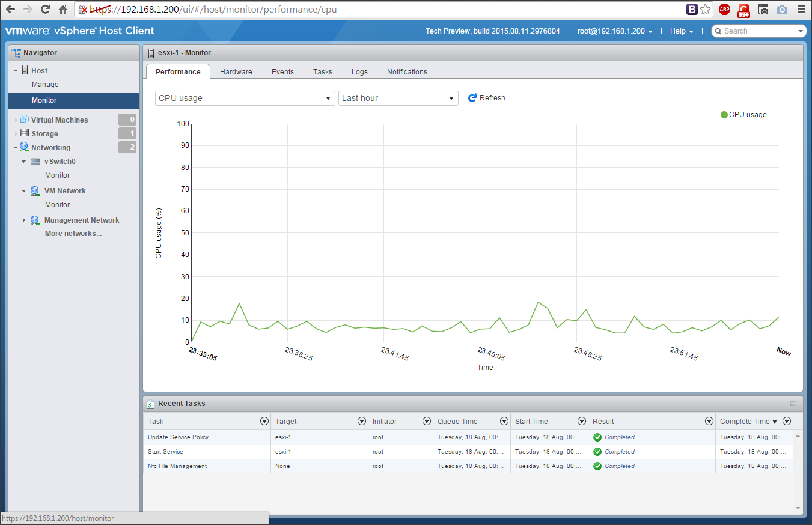Open the Task column filter icon

[x=264, y=422]
